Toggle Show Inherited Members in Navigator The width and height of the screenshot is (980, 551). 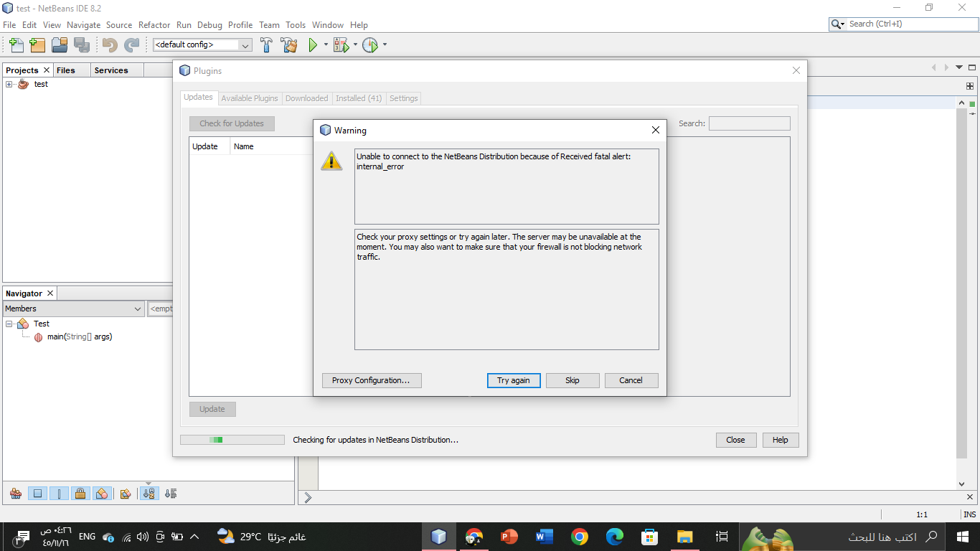(x=16, y=494)
